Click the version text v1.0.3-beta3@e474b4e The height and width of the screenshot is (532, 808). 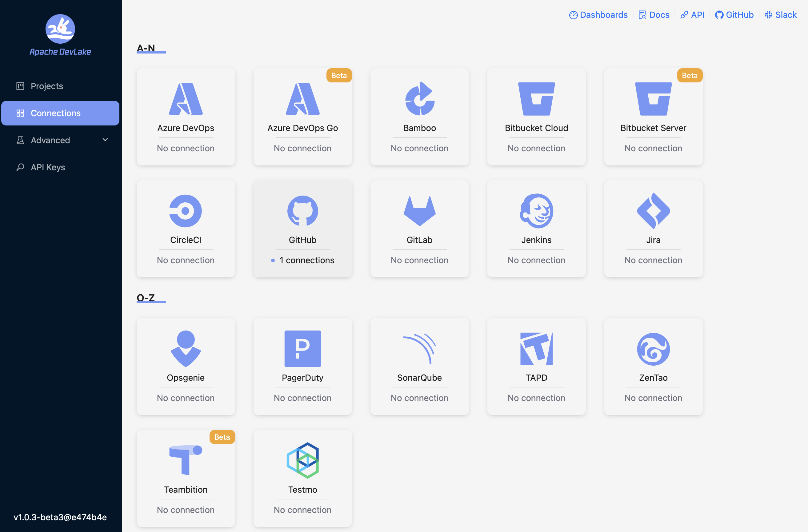(60, 517)
